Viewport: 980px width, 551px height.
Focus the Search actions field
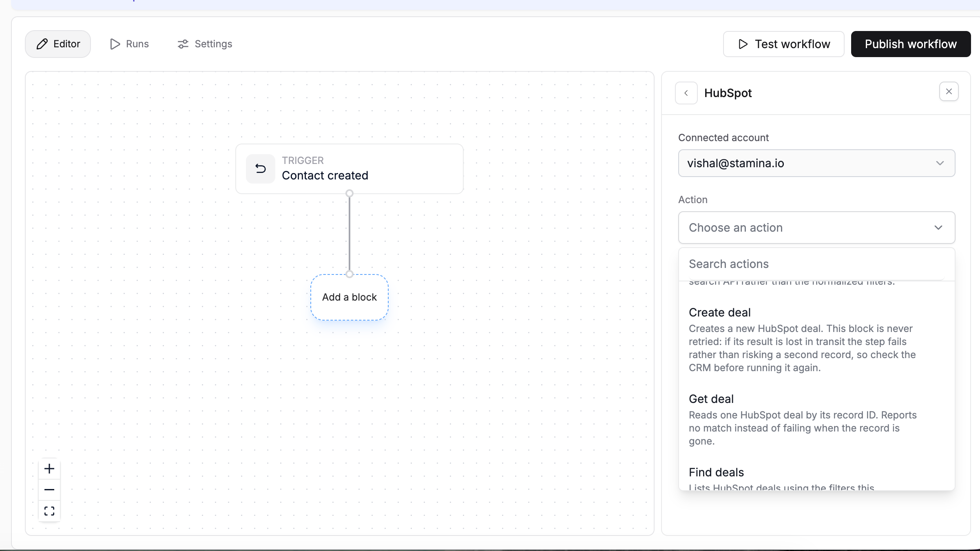pos(816,264)
